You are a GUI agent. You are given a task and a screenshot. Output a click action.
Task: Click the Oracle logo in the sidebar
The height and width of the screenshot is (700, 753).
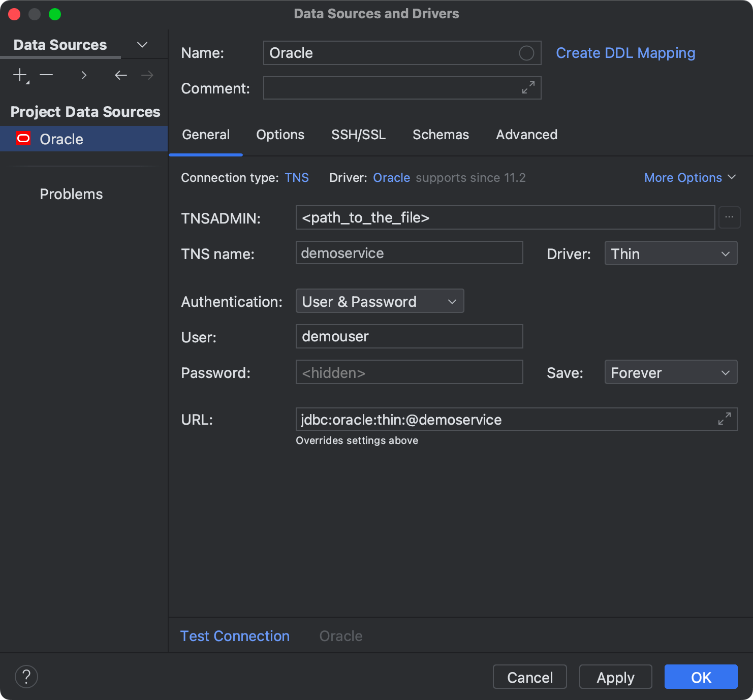click(x=23, y=139)
